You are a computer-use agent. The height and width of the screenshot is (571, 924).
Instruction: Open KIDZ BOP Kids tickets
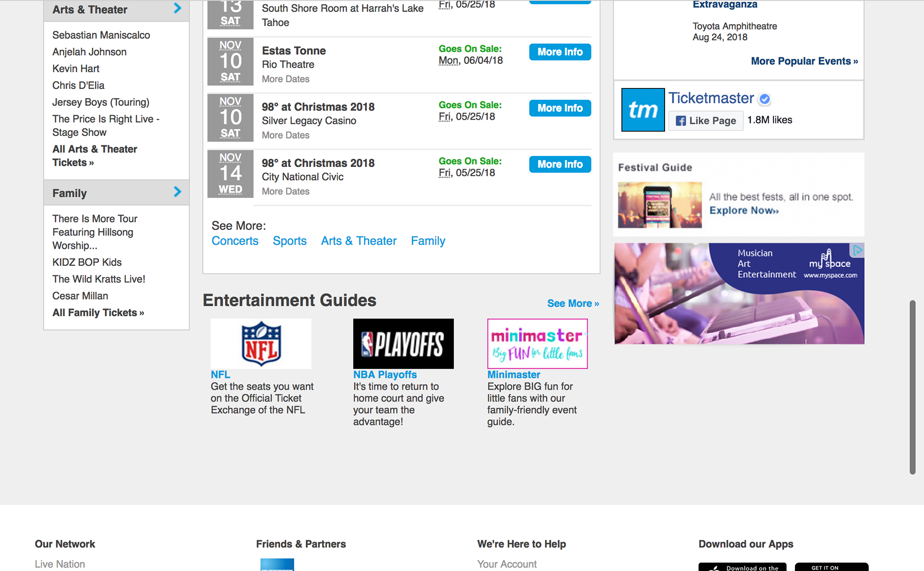click(87, 262)
